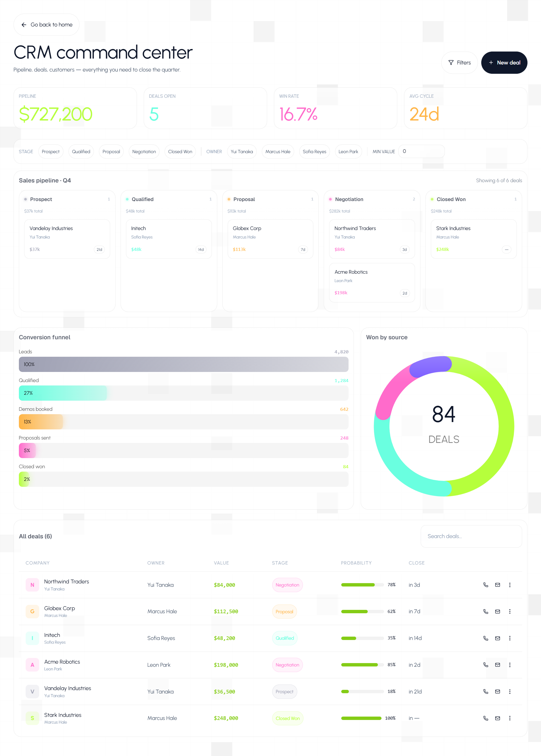Click the S avatar for Stark Industries
Screen dimensions: 541x756
tap(32, 718)
